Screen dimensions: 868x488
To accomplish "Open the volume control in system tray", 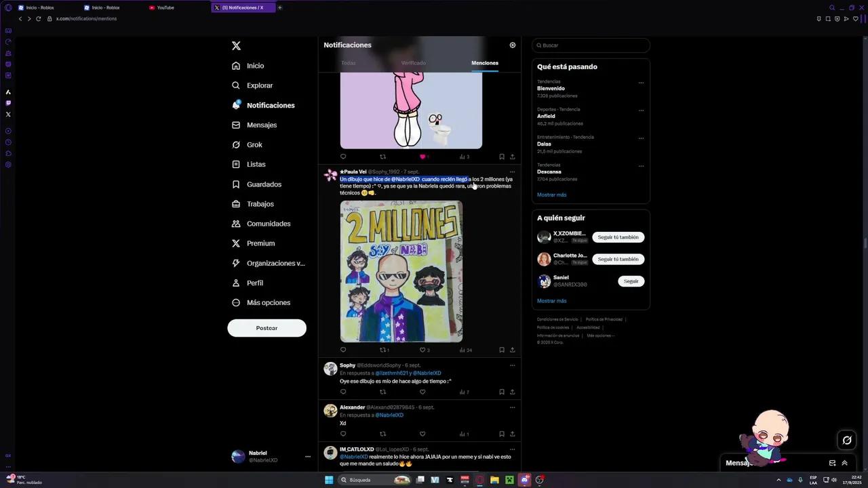I will pyautogui.click(x=833, y=480).
